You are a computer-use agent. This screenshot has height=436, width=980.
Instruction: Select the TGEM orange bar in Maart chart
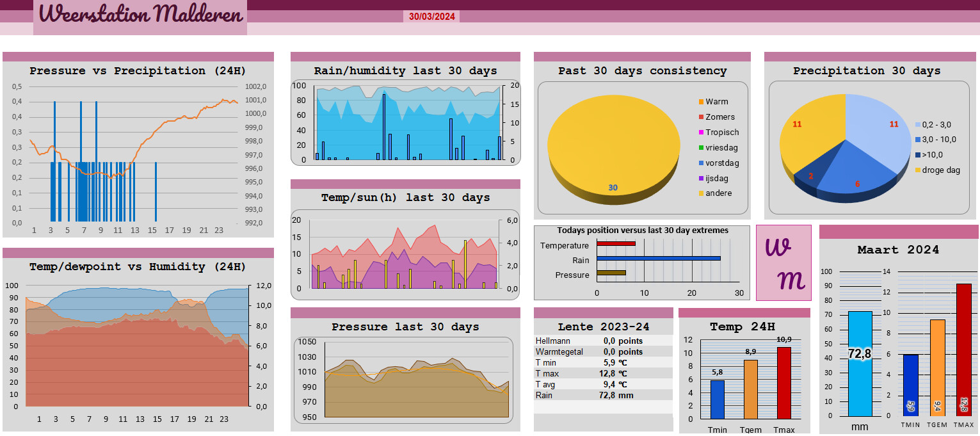pyautogui.click(x=937, y=367)
